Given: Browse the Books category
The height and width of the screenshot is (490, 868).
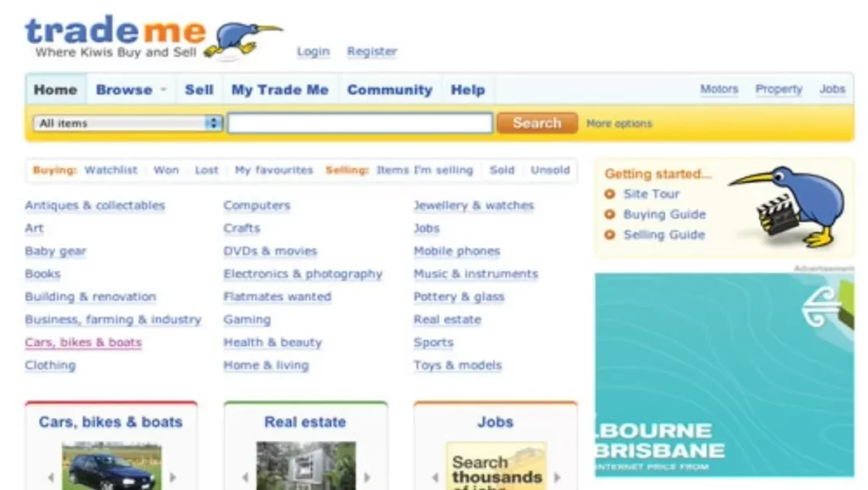Looking at the screenshot, I should [x=42, y=274].
